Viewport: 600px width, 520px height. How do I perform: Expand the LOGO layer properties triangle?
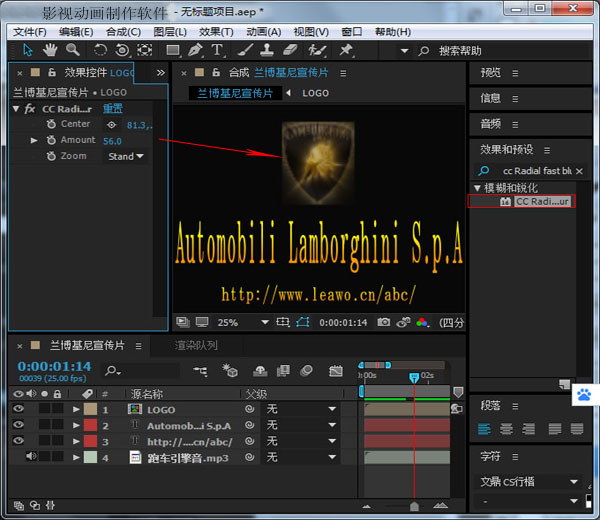[x=76, y=409]
